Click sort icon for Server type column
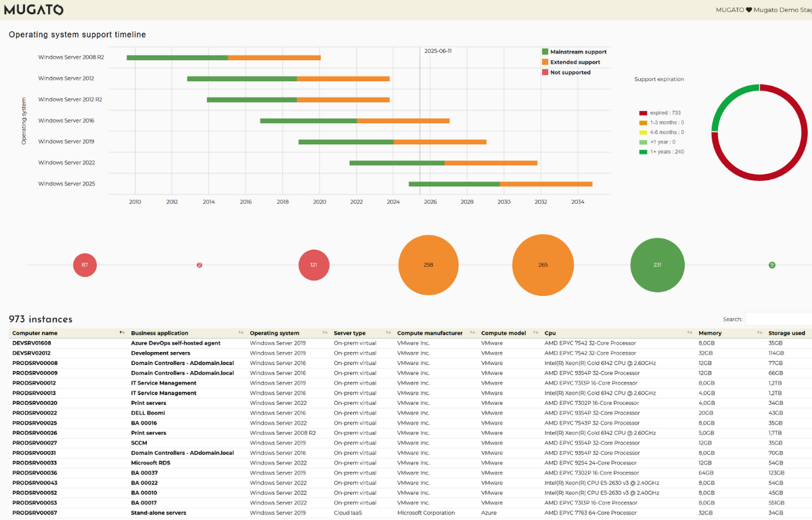Image resolution: width=812 pixels, height=520 pixels. [x=388, y=333]
